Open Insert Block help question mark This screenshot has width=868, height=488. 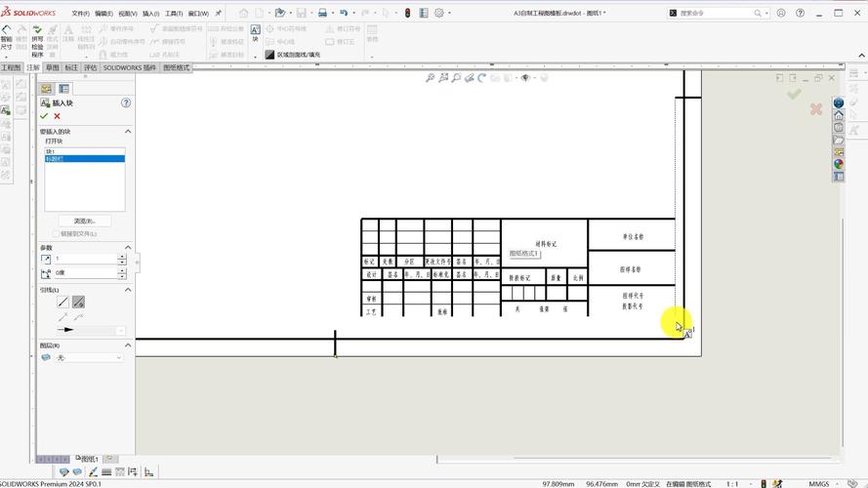click(x=126, y=102)
